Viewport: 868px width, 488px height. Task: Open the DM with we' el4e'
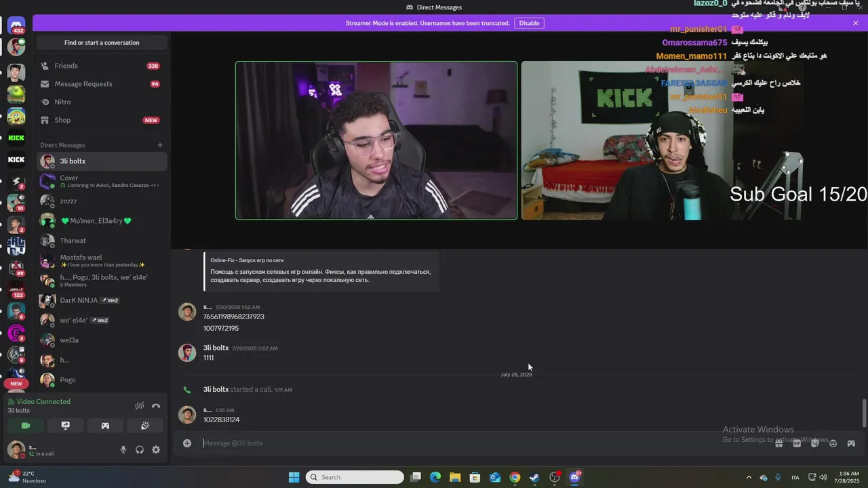(102, 320)
